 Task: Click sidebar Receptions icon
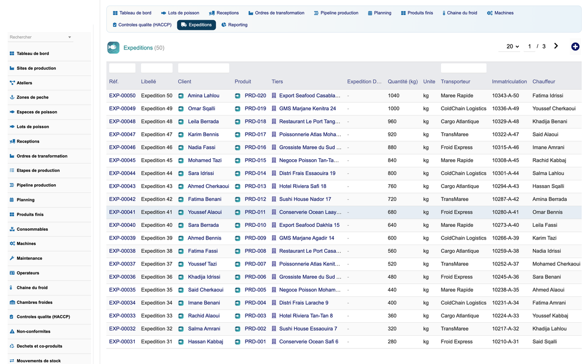pyautogui.click(x=12, y=141)
